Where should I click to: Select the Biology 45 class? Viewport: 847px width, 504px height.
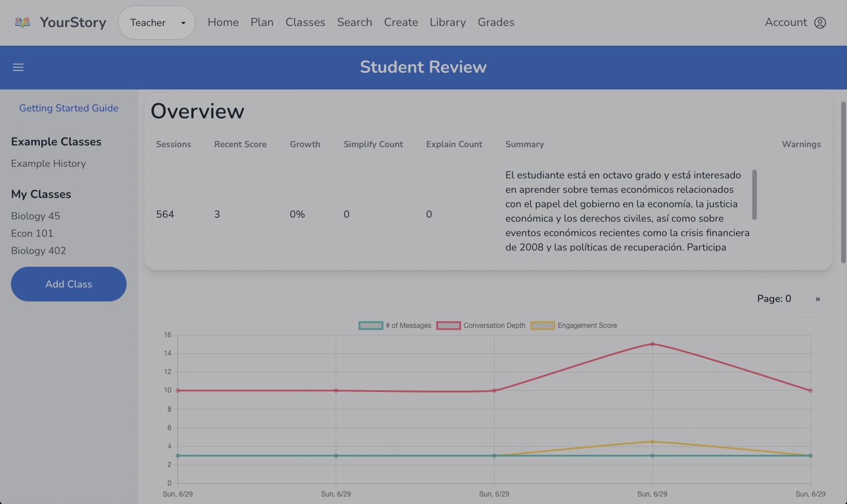pos(35,216)
